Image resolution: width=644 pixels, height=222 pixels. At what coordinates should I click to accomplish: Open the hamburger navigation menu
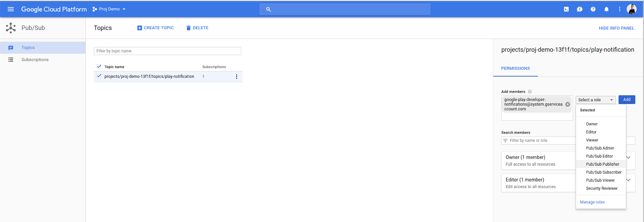pyautogui.click(x=11, y=9)
